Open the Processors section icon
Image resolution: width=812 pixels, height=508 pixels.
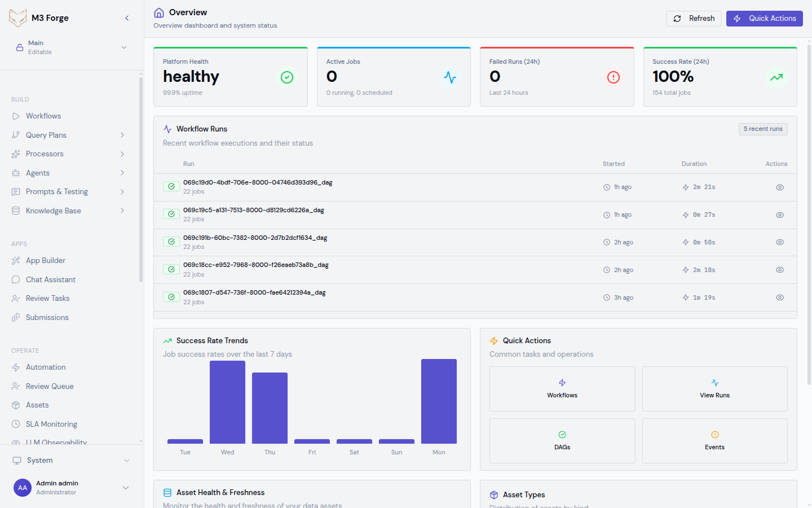[x=16, y=154]
